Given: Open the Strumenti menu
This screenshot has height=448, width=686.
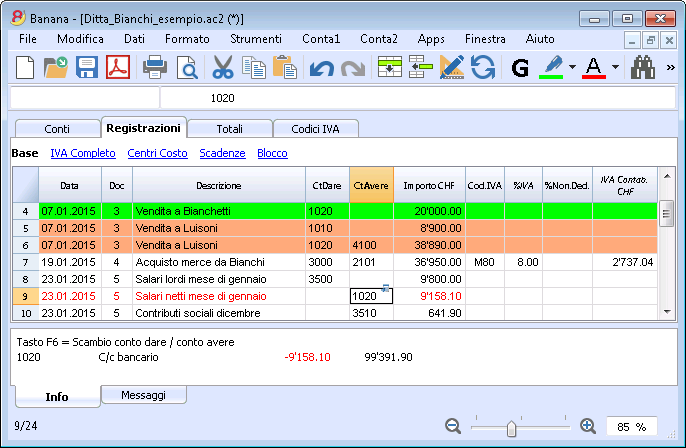Looking at the screenshot, I should pyautogui.click(x=254, y=38).
